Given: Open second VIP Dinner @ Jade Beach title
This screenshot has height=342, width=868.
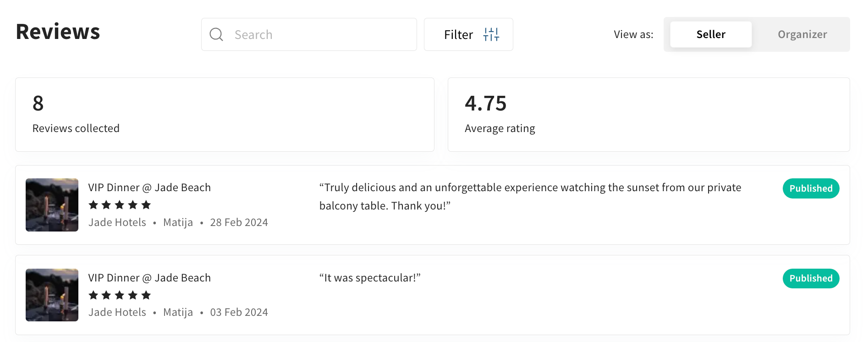Looking at the screenshot, I should (149, 278).
